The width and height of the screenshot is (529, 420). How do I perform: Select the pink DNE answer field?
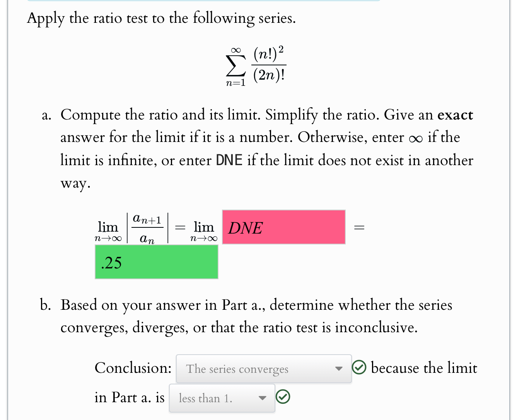click(x=283, y=227)
